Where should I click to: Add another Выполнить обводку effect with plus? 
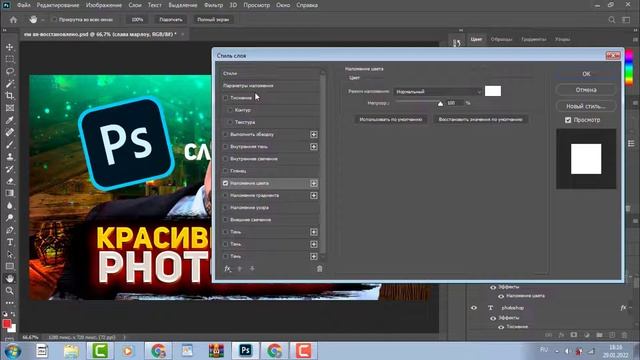coord(313,134)
